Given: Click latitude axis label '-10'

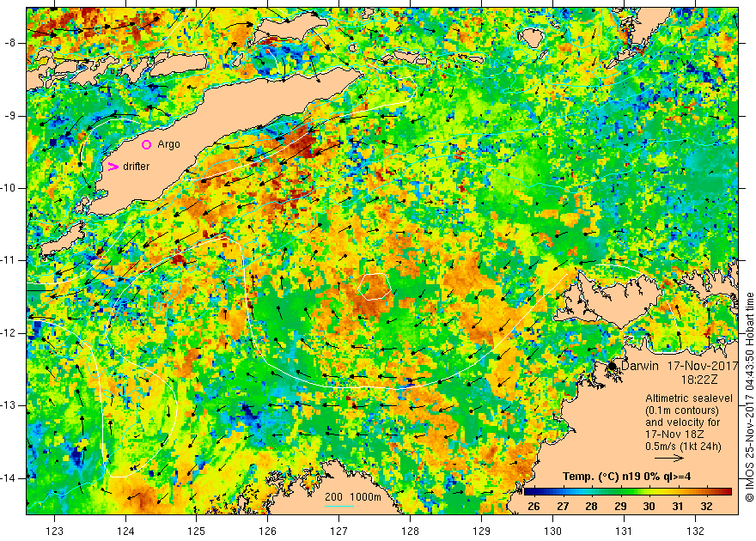Looking at the screenshot, I should 9,188.
